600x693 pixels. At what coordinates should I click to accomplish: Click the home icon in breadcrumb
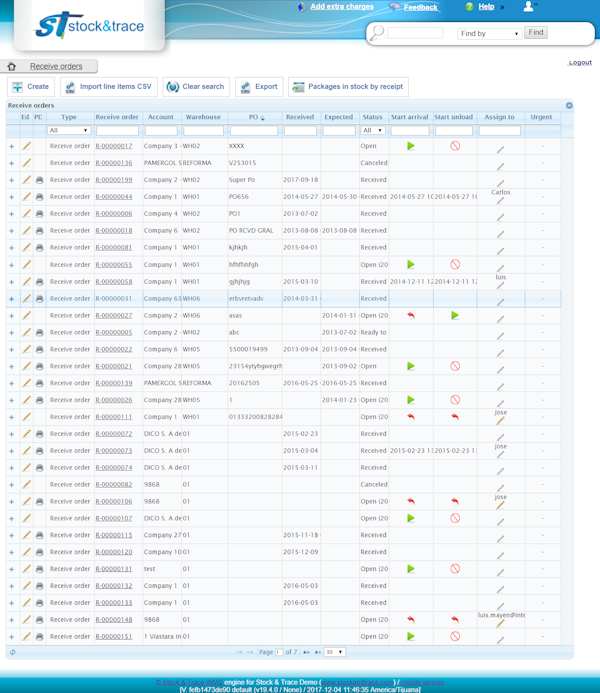(x=11, y=66)
